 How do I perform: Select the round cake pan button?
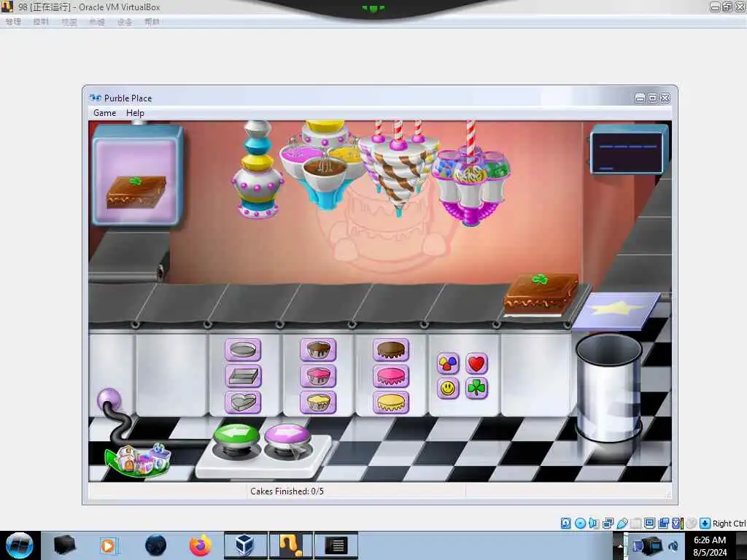(242, 350)
